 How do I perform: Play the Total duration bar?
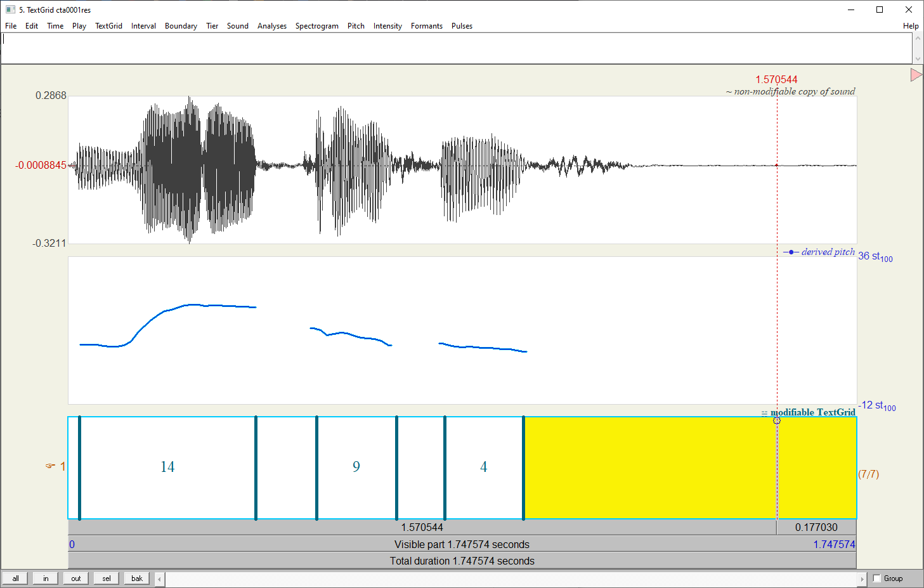point(462,561)
